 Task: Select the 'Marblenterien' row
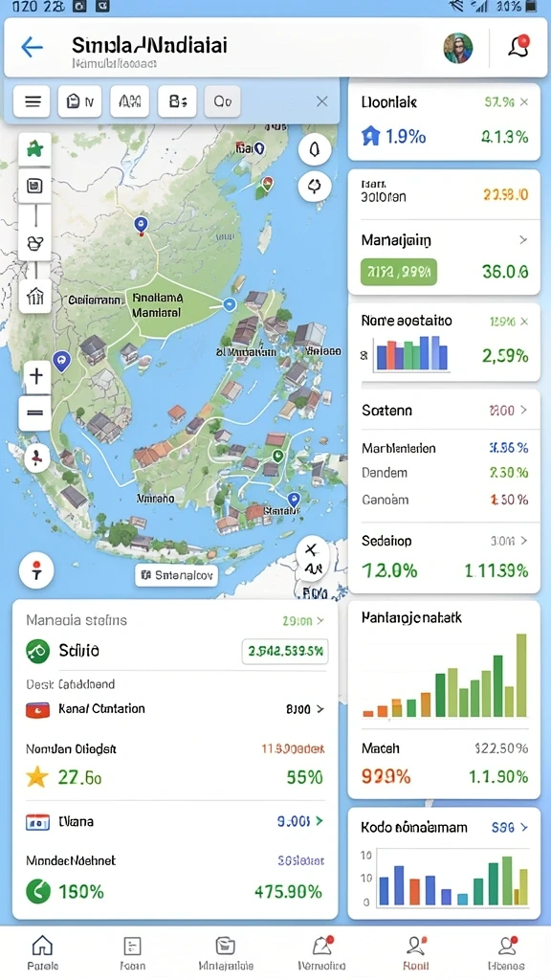pos(444,448)
